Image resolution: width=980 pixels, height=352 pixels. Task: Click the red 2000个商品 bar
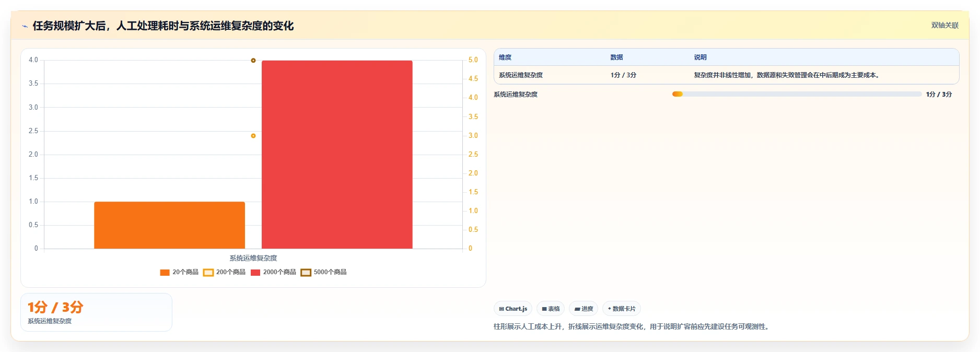pos(337,155)
